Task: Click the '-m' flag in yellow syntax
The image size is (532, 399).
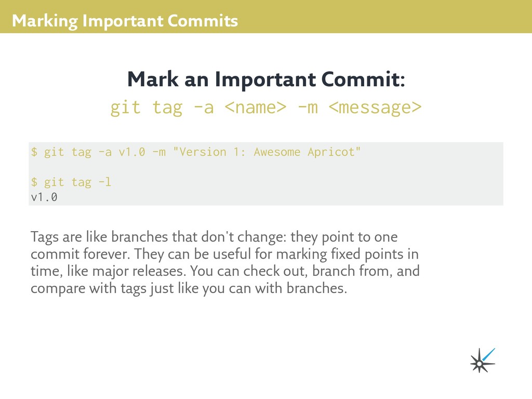Action: click(x=308, y=108)
